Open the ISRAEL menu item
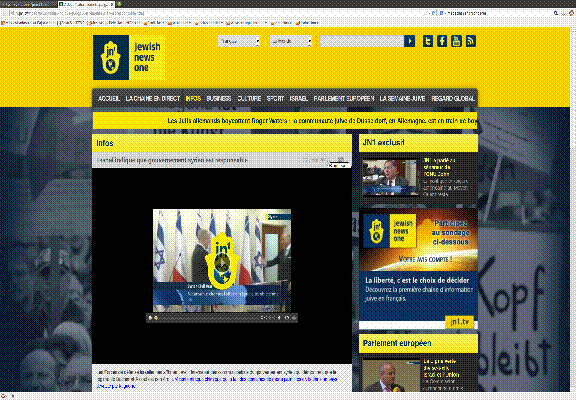Screen dimensions: 576x400 [x=299, y=98]
